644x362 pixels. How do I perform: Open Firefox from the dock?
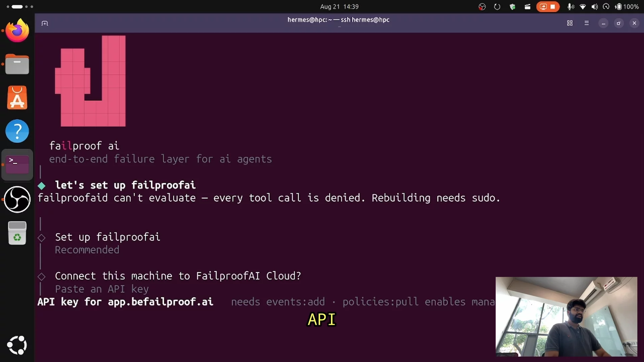(x=17, y=31)
